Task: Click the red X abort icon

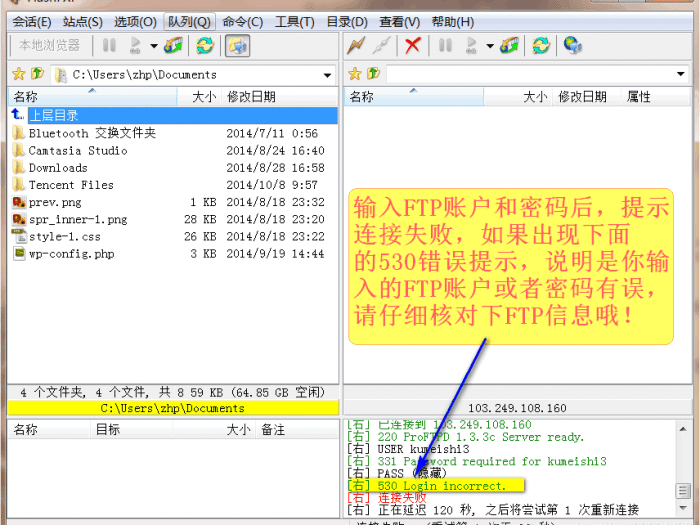Action: click(x=412, y=46)
